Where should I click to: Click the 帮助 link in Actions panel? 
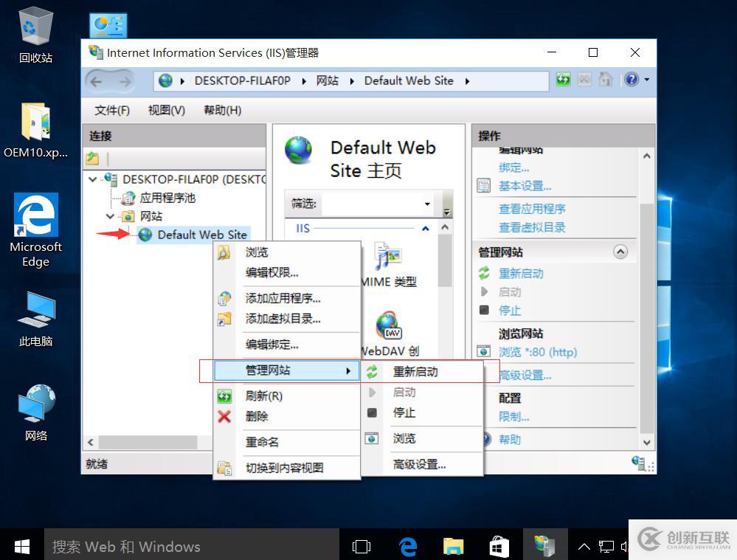pyautogui.click(x=510, y=440)
